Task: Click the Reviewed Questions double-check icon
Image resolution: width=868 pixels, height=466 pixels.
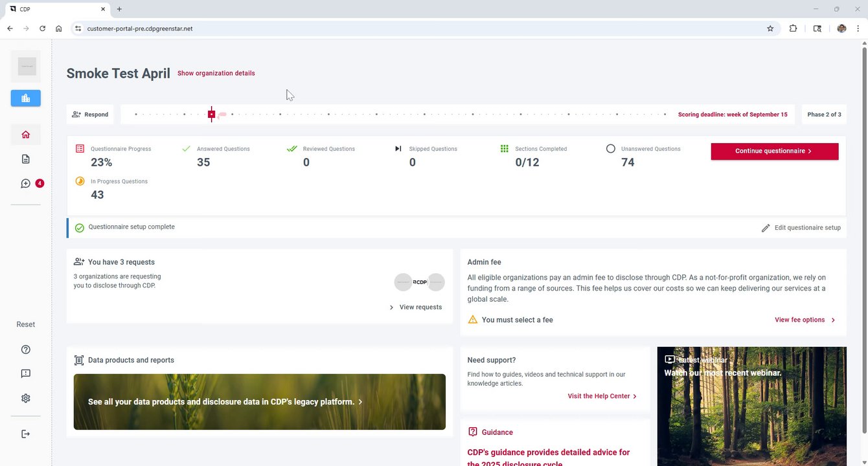Action: [x=292, y=149]
